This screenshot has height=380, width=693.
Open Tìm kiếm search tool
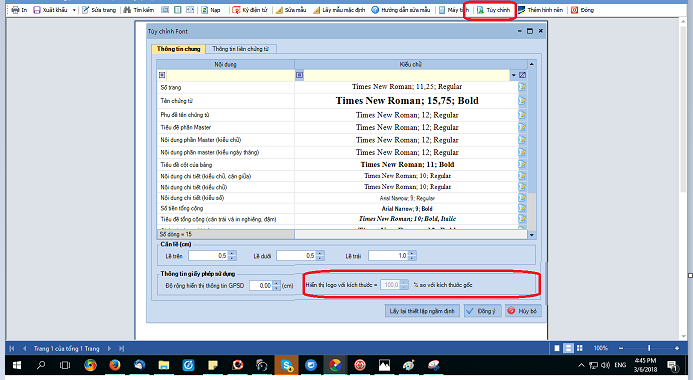[x=139, y=10]
